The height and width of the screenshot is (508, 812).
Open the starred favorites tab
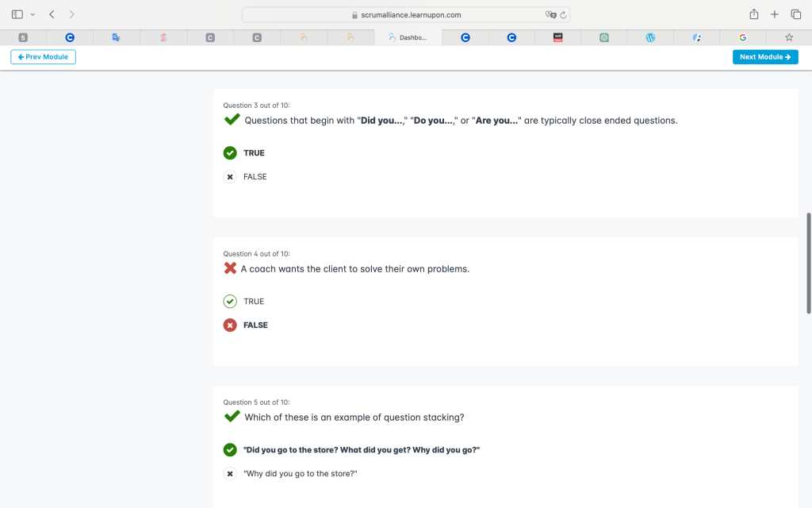[788, 37]
